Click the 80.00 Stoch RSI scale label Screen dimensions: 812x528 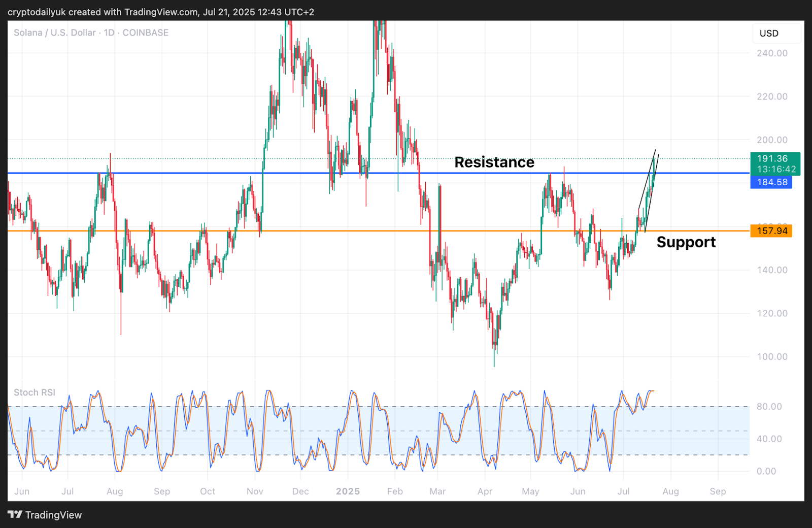pos(769,407)
